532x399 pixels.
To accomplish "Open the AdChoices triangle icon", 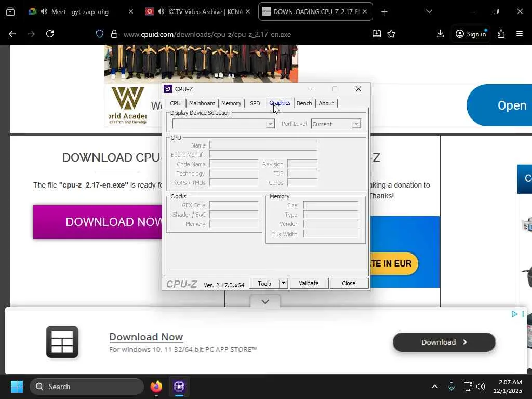I will click(x=514, y=314).
